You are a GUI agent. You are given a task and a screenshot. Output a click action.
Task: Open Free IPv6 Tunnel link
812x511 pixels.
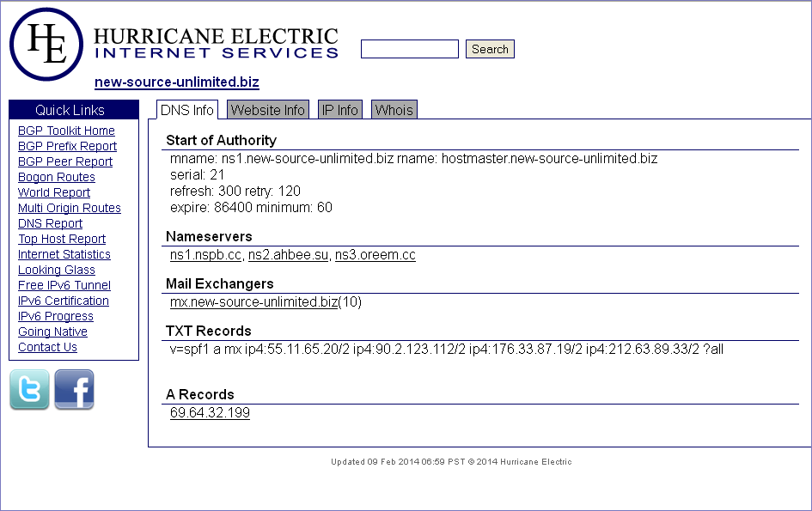click(x=64, y=285)
